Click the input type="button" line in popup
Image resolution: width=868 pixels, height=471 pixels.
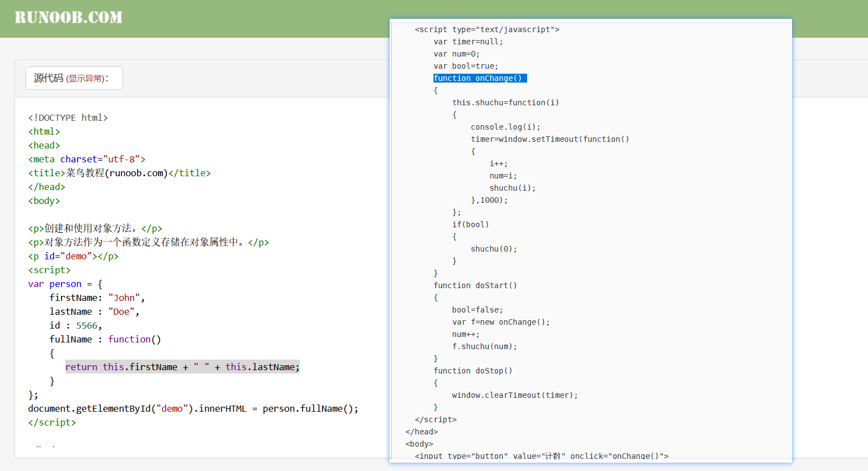coord(542,456)
